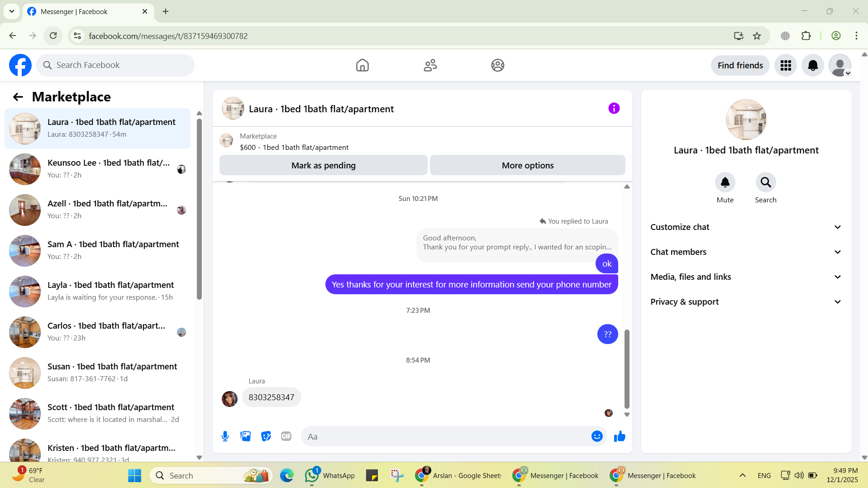Screen dimensions: 868x488
Task: Open a new browser tab
Action: click(x=166, y=11)
